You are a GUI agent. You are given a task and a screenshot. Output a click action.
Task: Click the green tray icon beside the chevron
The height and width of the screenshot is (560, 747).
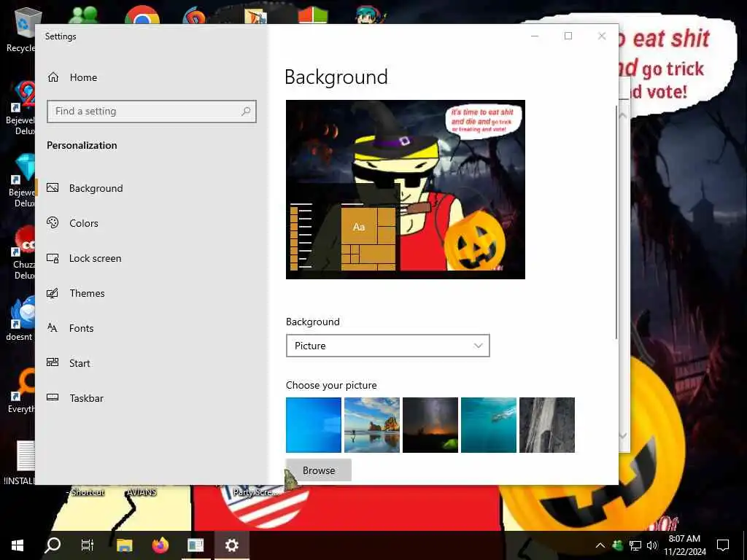click(618, 545)
